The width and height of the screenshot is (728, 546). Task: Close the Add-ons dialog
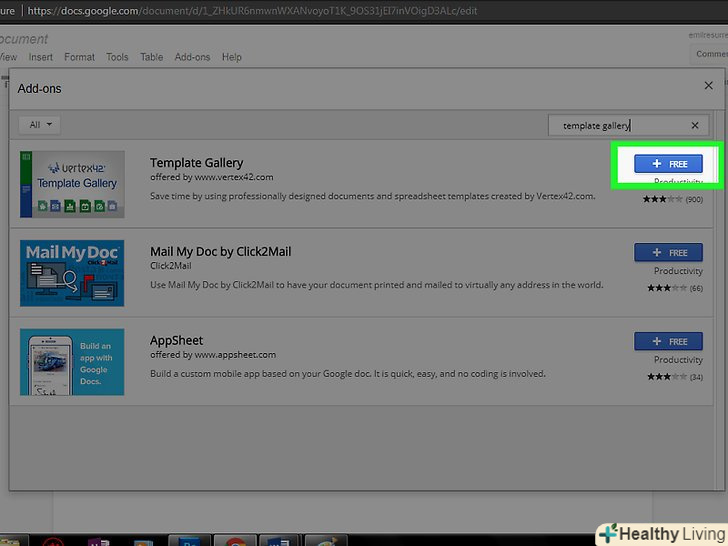tap(708, 87)
